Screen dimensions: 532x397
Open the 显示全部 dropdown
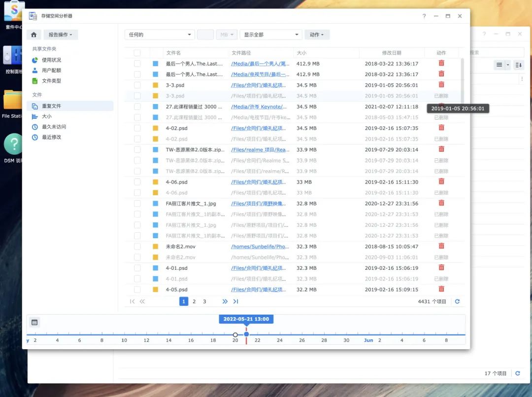click(x=271, y=35)
